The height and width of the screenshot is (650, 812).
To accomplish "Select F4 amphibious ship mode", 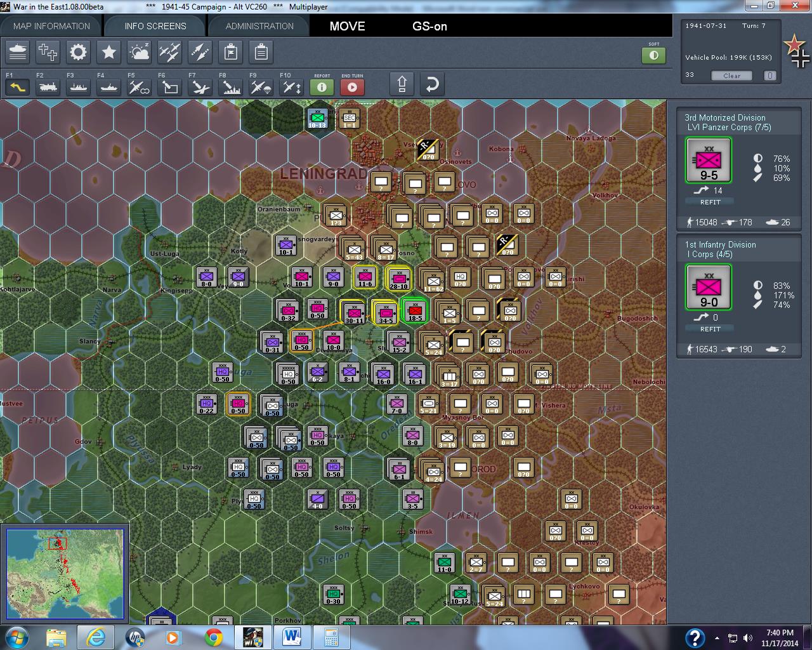I will [109, 87].
